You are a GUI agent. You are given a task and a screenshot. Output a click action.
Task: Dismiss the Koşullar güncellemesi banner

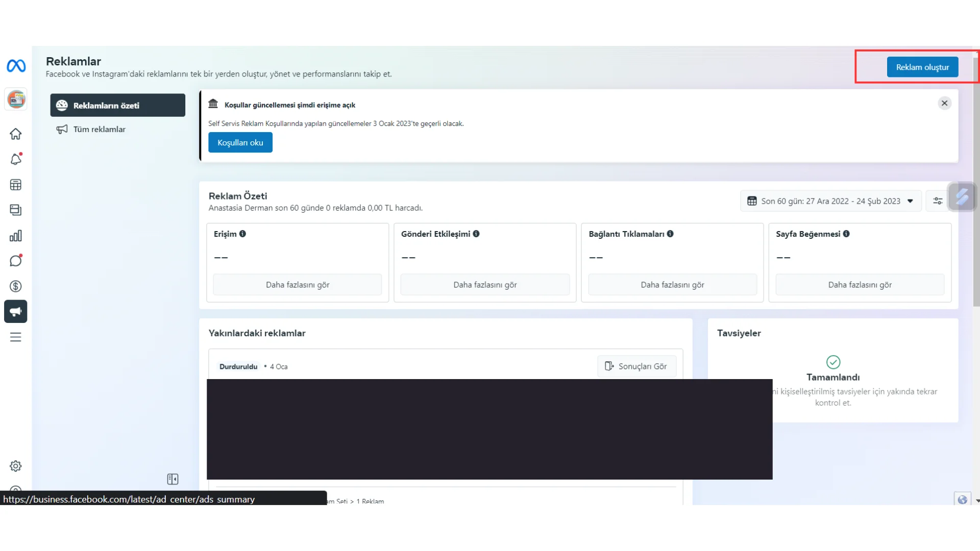click(x=944, y=103)
